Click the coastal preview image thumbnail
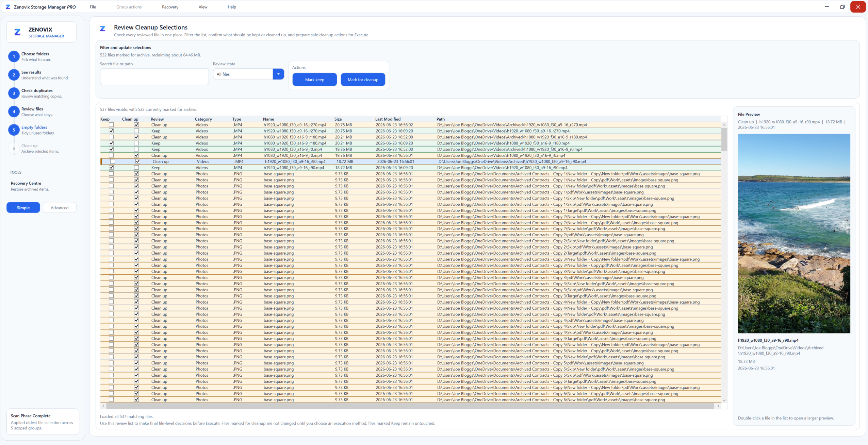Image resolution: width=868 pixels, height=445 pixels. pyautogui.click(x=794, y=234)
